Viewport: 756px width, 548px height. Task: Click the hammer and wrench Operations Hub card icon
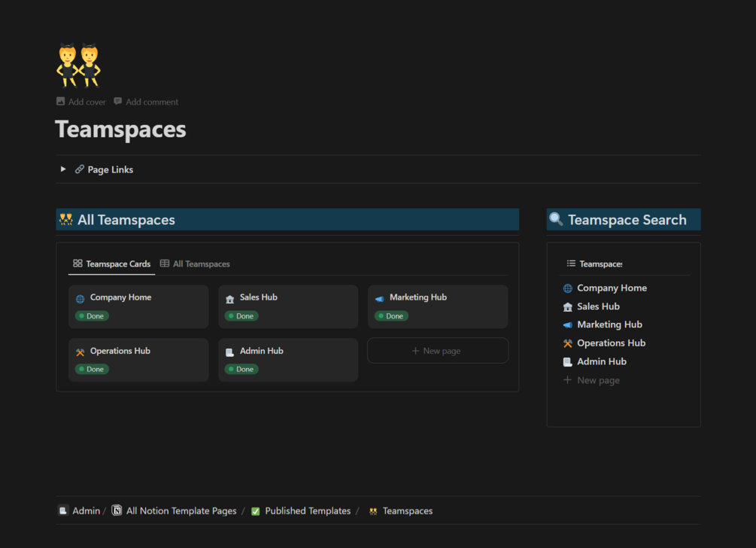click(80, 352)
